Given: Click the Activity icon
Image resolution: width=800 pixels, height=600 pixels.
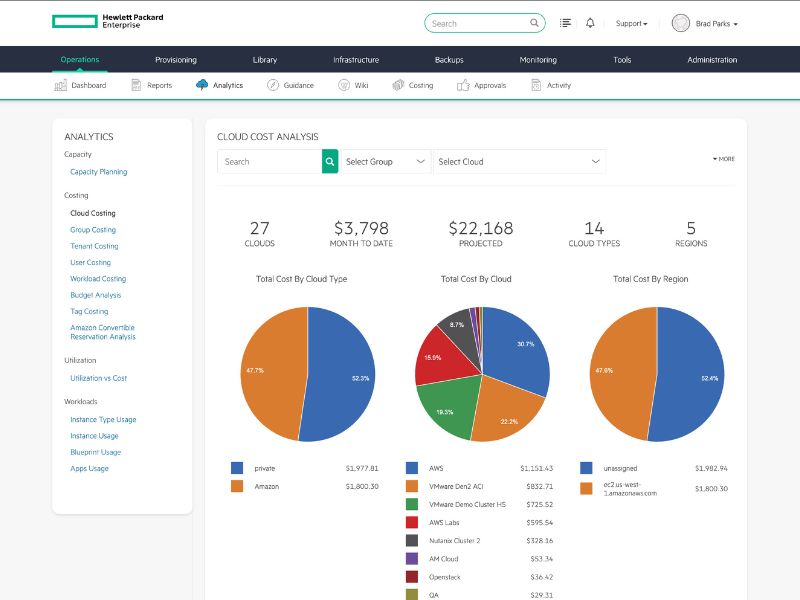Looking at the screenshot, I should pyautogui.click(x=536, y=85).
